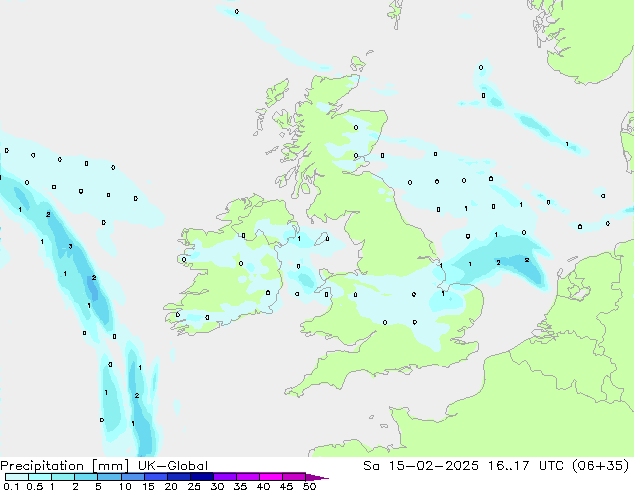Click the legend arrow tip above 50 mm
Viewport: 634px width, 490px height.
(317, 477)
